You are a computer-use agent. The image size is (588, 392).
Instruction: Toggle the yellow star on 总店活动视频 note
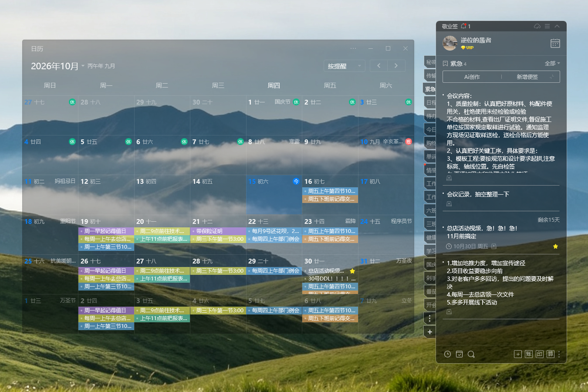pos(555,247)
